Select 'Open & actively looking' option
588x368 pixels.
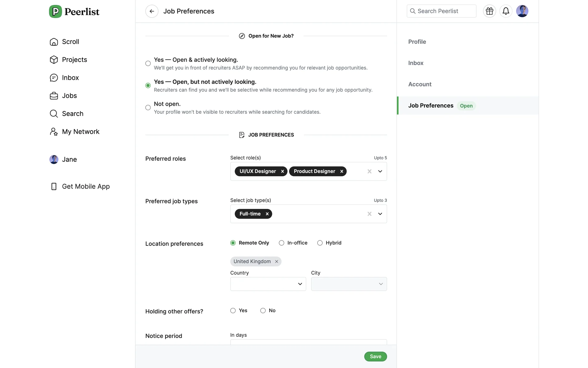click(x=148, y=63)
